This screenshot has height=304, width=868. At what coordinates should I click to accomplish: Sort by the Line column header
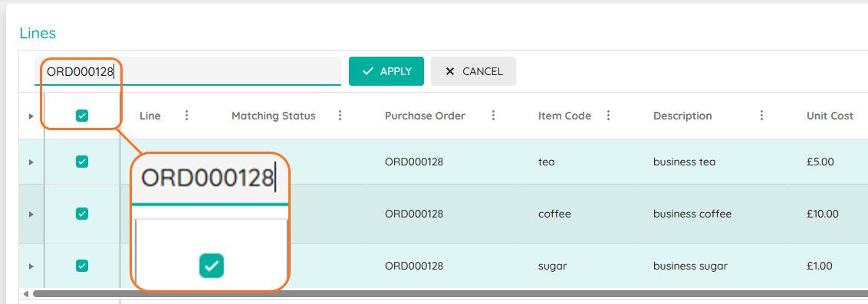pyautogui.click(x=150, y=116)
